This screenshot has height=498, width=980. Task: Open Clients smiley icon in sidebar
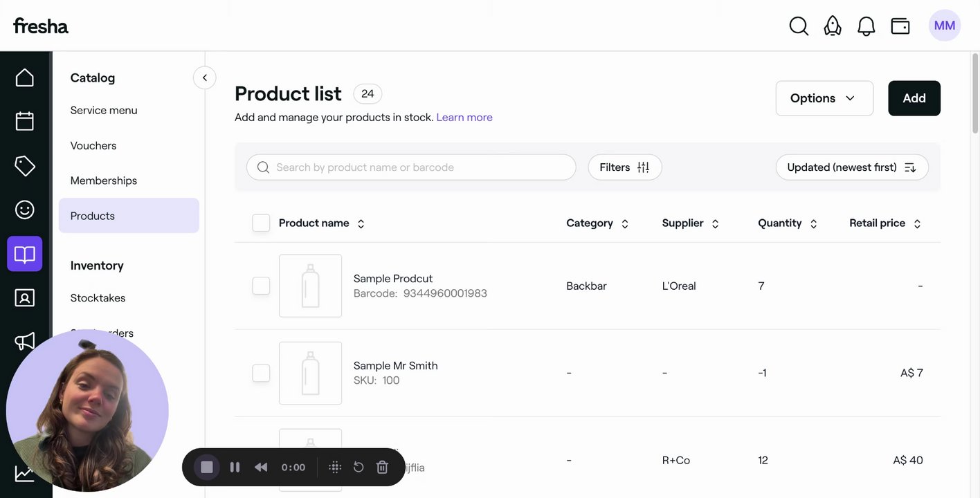click(25, 210)
